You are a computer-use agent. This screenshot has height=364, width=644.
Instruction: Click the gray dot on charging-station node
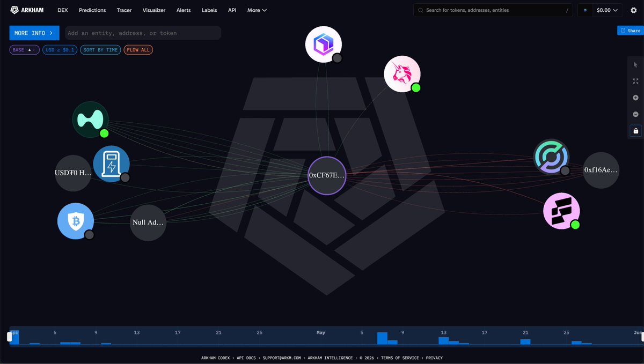(x=125, y=178)
